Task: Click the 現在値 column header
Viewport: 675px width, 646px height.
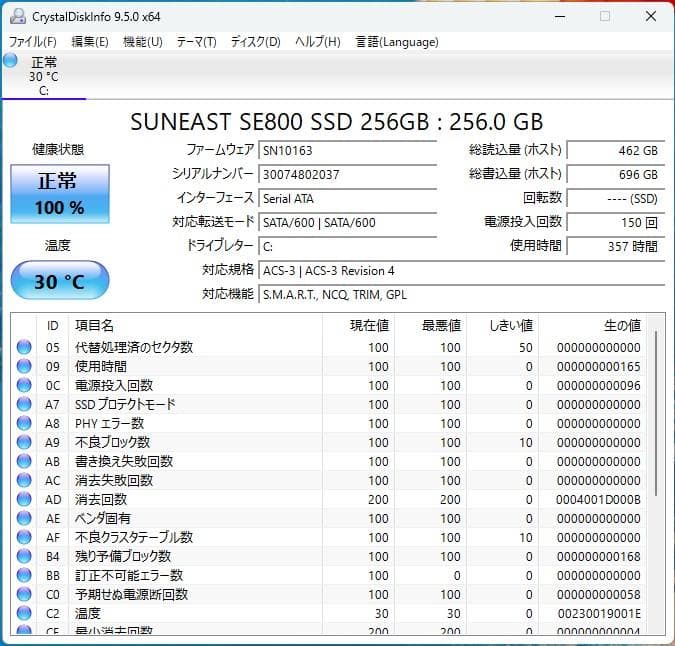Action: [x=358, y=325]
